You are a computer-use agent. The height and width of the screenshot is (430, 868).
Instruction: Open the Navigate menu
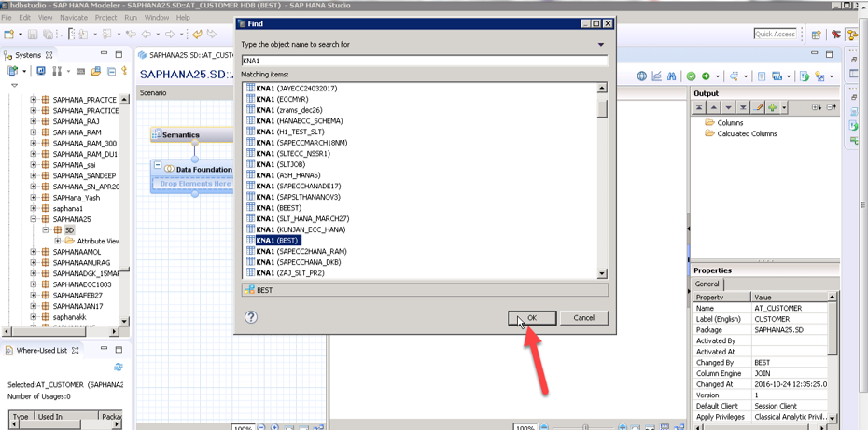pyautogui.click(x=74, y=17)
